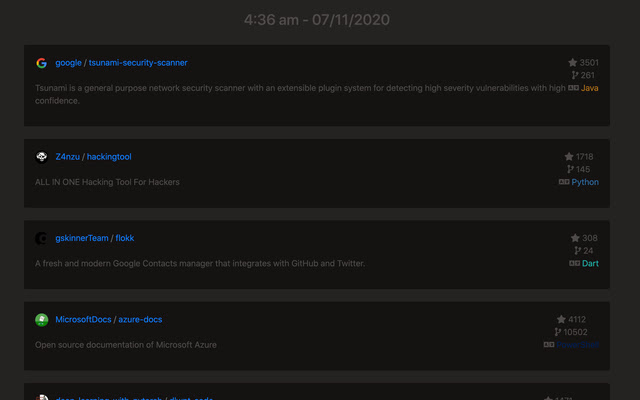Viewport: 640px width, 400px height.
Task: Click the Google logo avatar
Action: click(x=42, y=63)
